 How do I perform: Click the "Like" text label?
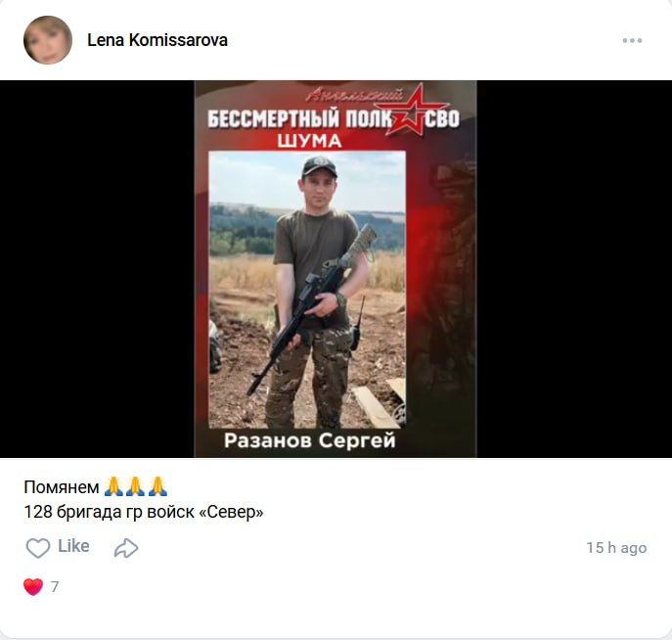(x=73, y=546)
